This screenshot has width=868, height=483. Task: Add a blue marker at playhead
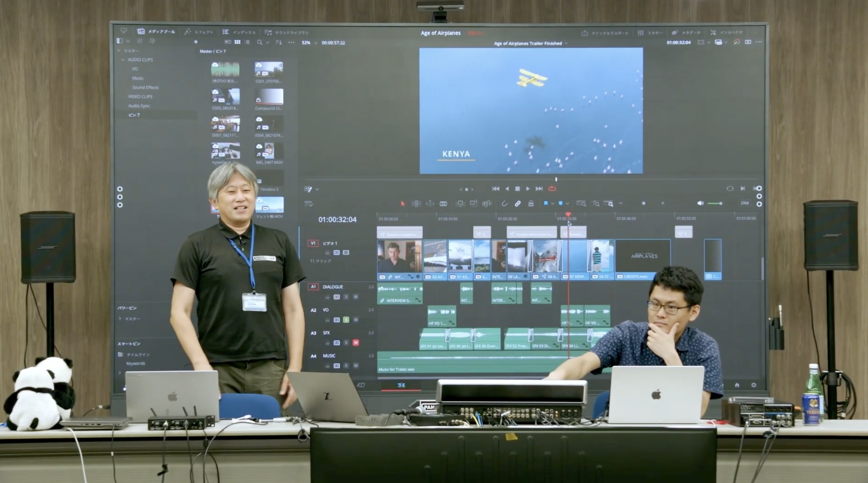[x=561, y=203]
